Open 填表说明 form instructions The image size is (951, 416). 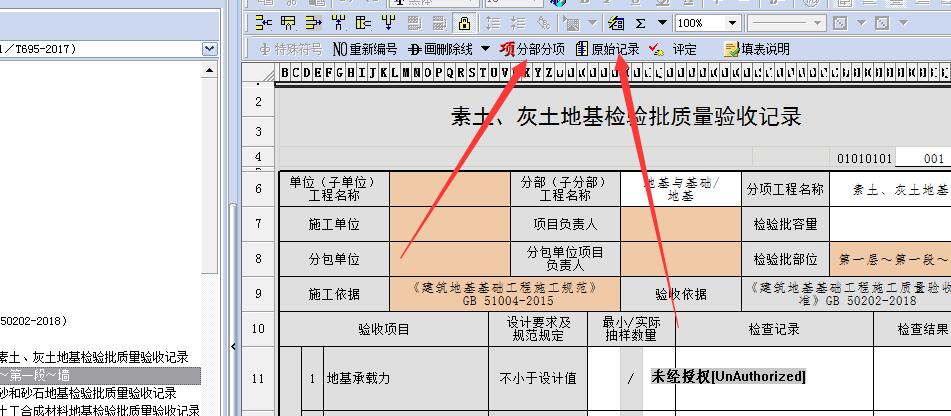(756, 49)
